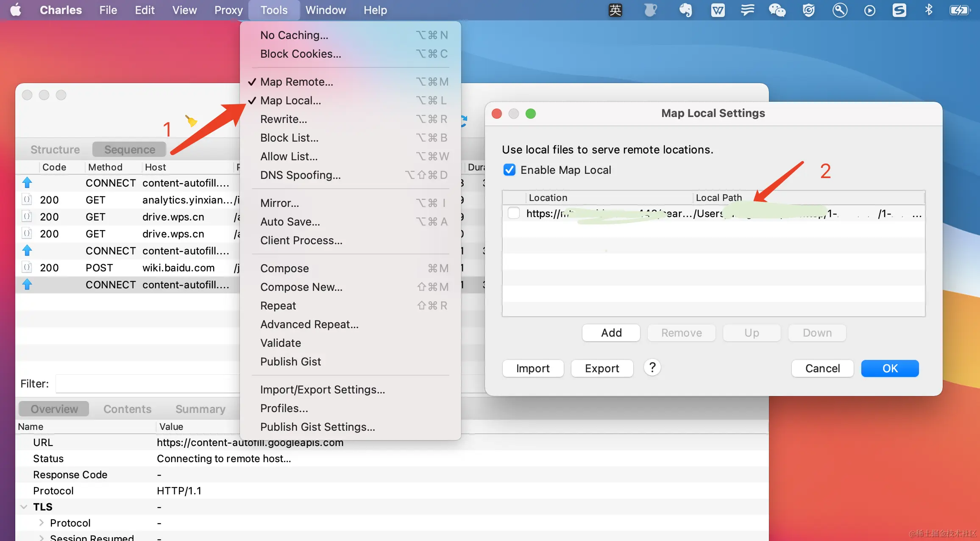Viewport: 980px width, 541px height.
Task: Uncheck Enable Map Local checkbox
Action: (509, 170)
